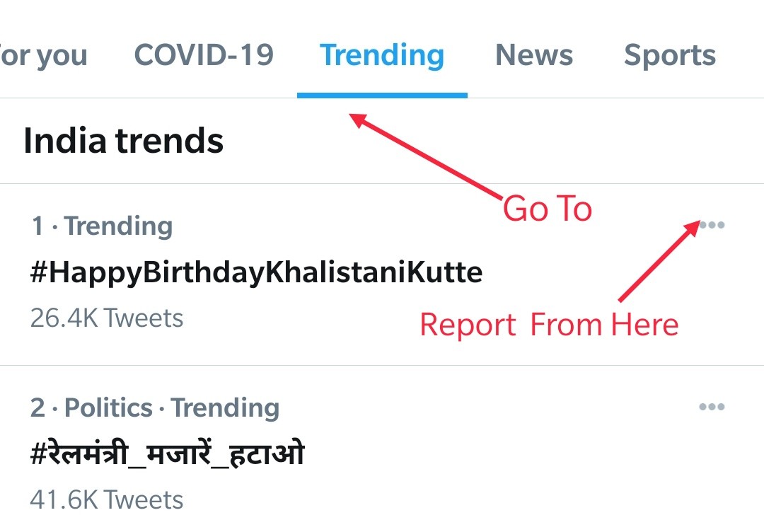
Task: Click the red "Go To" annotation text
Action: click(x=547, y=209)
